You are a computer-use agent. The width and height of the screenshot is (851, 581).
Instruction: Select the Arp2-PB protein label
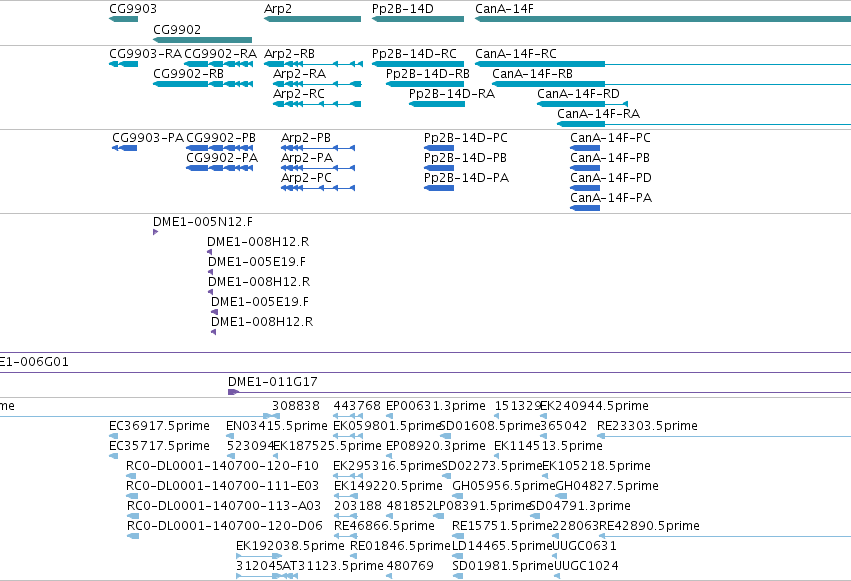pos(306,138)
